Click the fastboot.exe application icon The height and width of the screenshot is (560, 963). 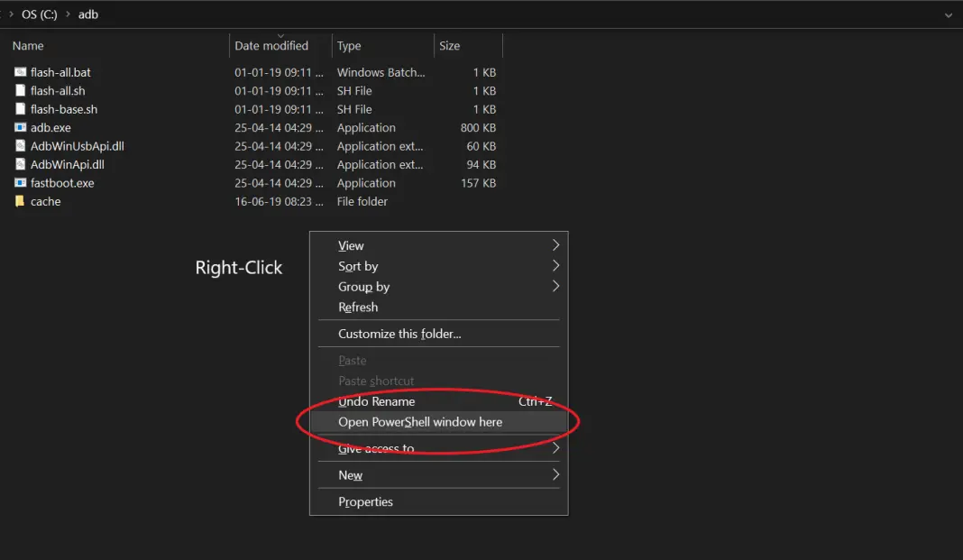21,183
